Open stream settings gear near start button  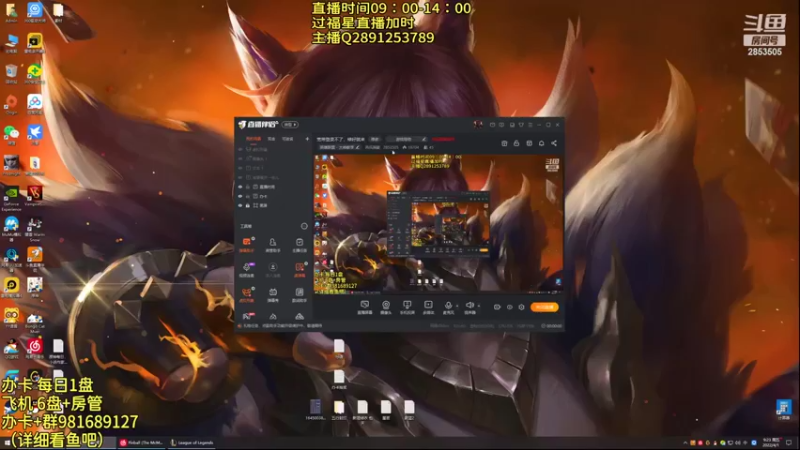tap(521, 307)
